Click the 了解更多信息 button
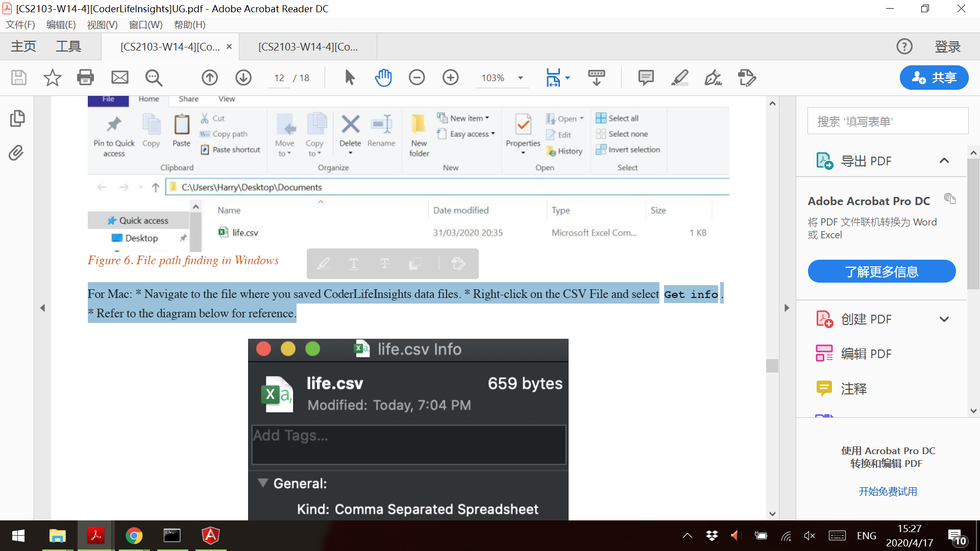This screenshot has width=980, height=551. 881,271
